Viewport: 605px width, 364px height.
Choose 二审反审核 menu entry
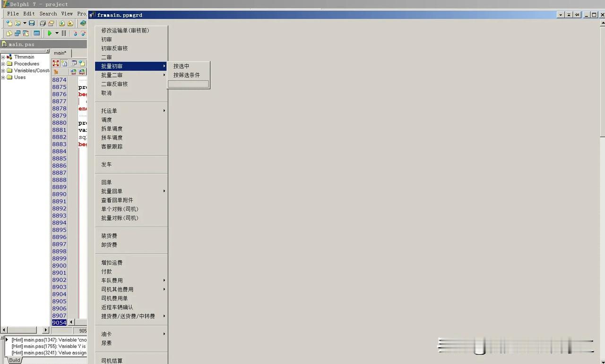[x=131, y=84]
